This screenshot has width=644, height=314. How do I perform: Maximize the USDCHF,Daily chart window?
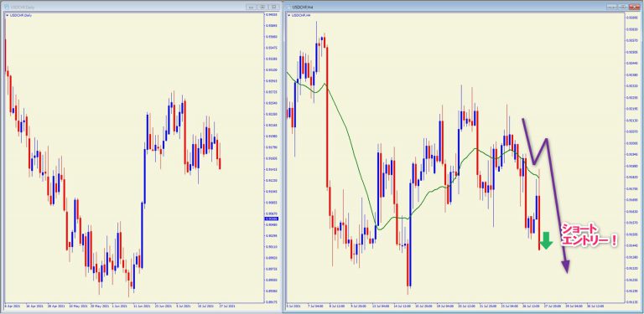tap(262, 7)
